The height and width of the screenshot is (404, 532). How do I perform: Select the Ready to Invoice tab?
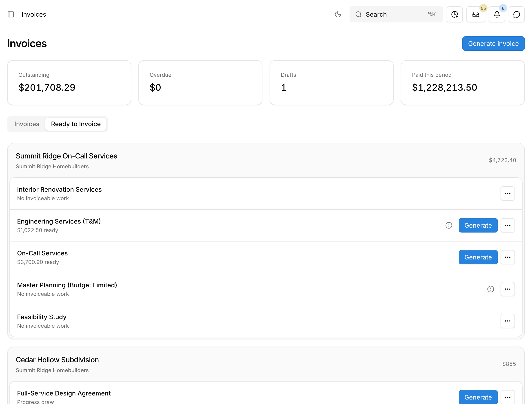[76, 124]
